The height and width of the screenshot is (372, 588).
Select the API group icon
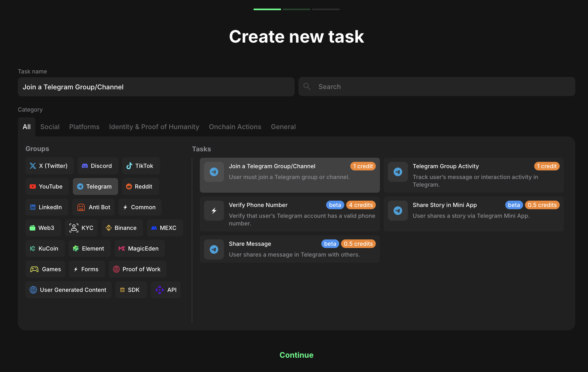(x=160, y=290)
